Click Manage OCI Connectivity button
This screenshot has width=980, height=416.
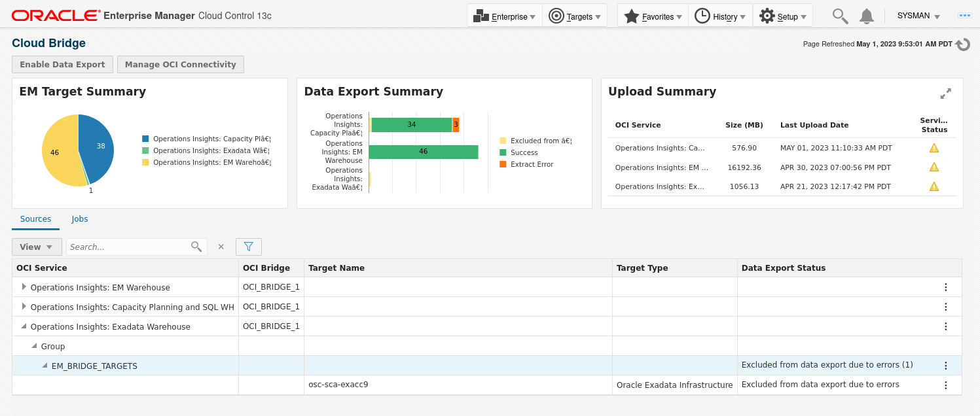[181, 64]
